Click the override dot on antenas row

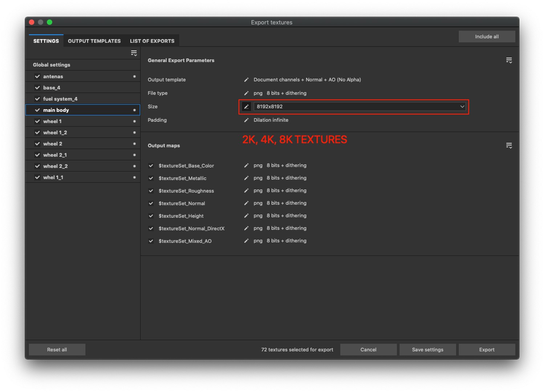134,77
